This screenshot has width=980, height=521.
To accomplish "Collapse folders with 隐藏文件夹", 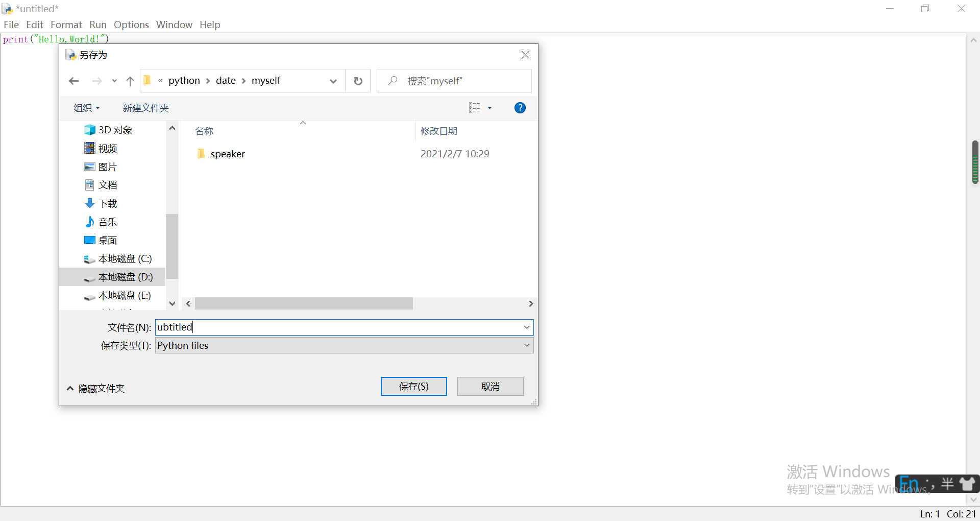I will (96, 389).
